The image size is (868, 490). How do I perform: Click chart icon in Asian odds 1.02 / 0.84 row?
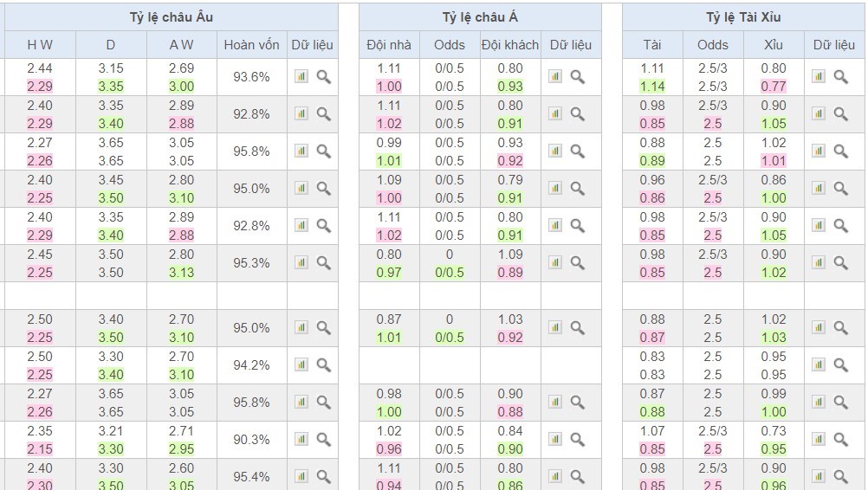555,439
